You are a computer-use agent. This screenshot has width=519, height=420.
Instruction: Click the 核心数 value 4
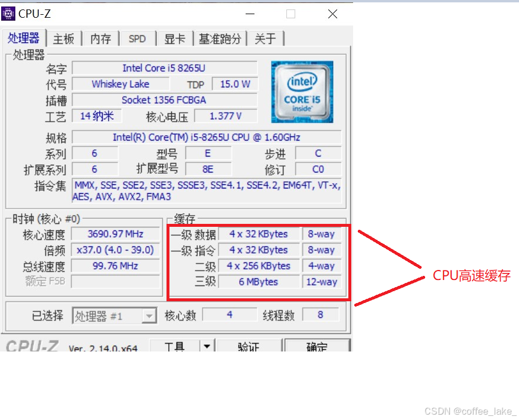click(x=230, y=315)
